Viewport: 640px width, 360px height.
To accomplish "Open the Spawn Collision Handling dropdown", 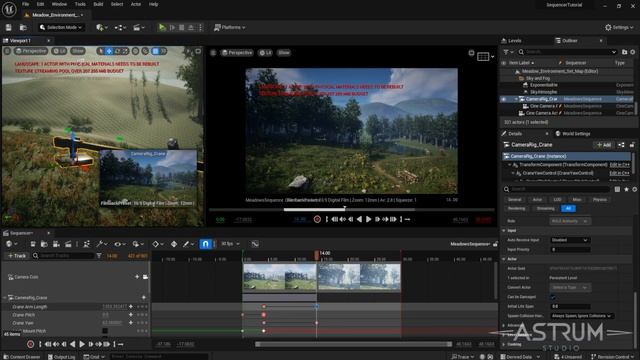I will [x=582, y=316].
